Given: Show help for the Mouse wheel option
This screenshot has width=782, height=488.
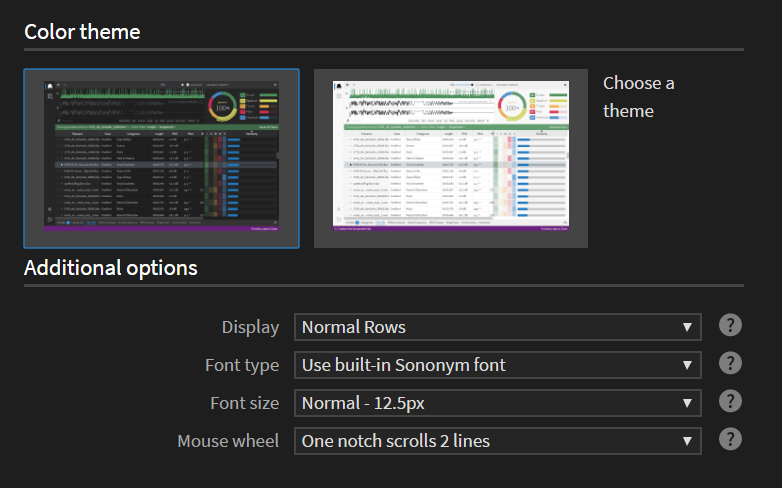Looking at the screenshot, I should click(x=730, y=439).
